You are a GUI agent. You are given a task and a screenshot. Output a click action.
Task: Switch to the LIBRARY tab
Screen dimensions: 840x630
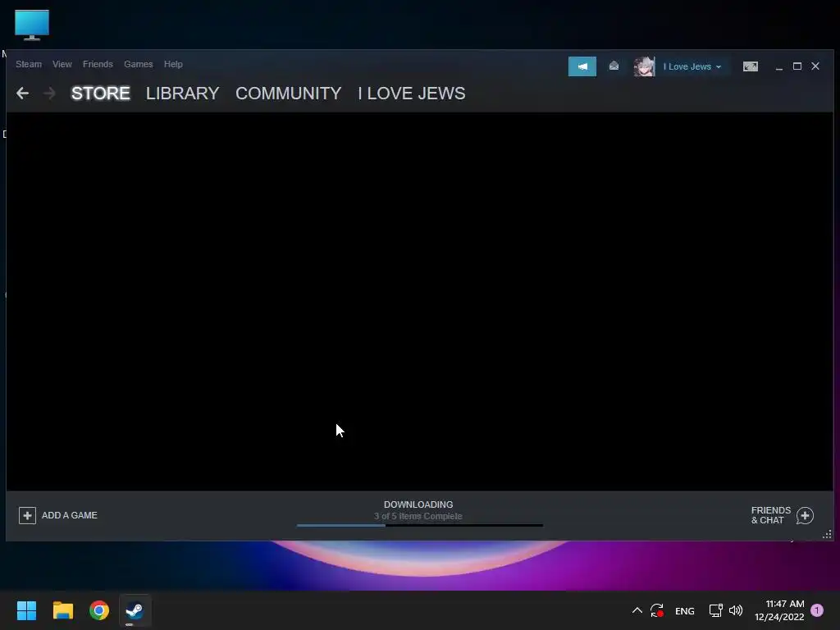coord(182,94)
